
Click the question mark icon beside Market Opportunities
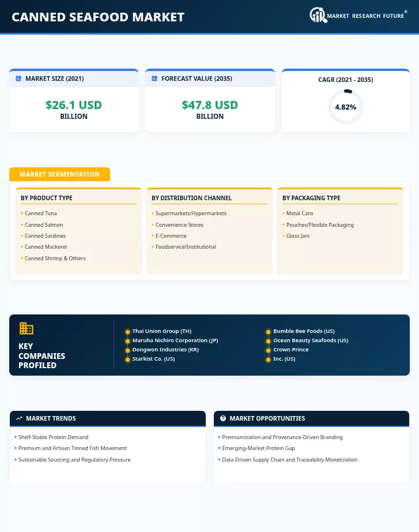[222, 419]
